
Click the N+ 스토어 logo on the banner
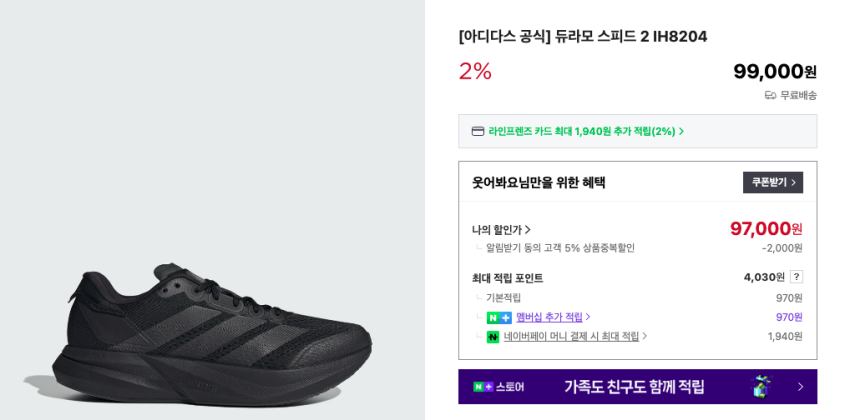pyautogui.click(x=498, y=387)
